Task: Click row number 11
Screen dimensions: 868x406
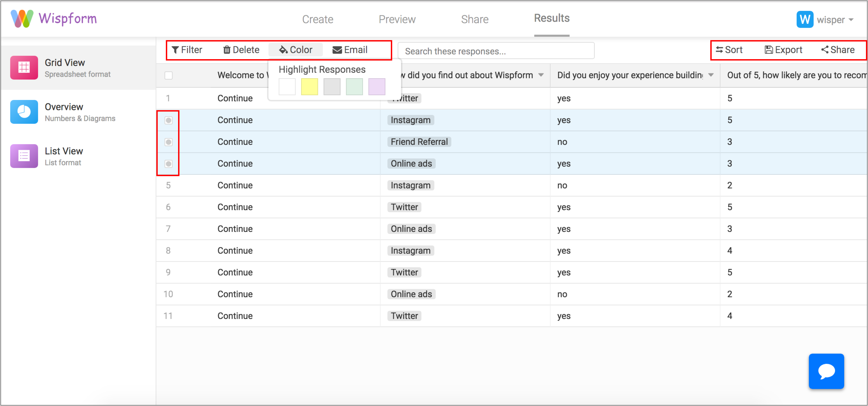Action: 168,316
